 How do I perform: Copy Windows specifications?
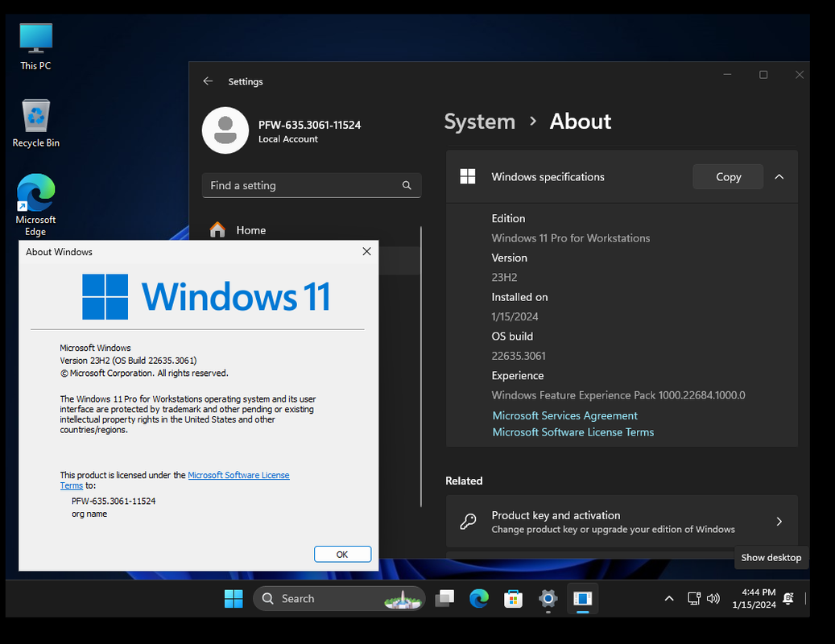(727, 177)
